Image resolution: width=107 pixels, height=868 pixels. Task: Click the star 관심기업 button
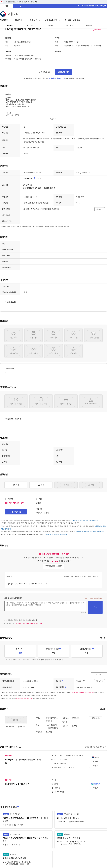[x=10, y=726]
